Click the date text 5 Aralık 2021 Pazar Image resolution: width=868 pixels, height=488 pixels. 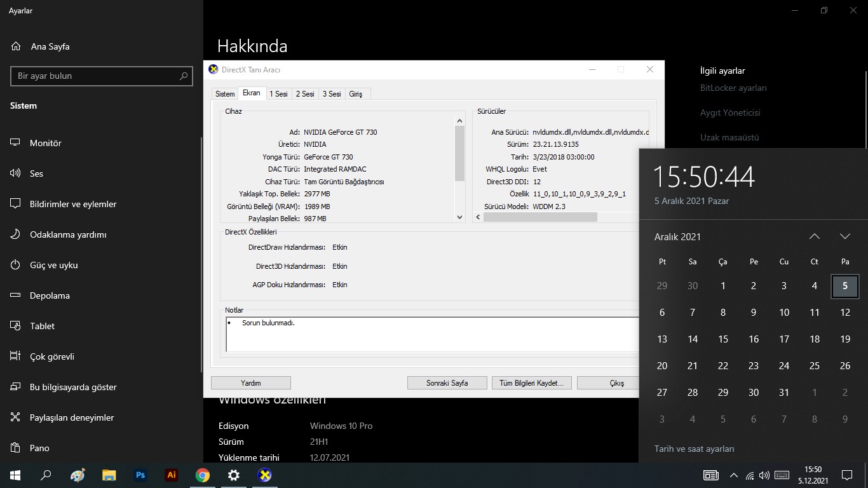691,201
